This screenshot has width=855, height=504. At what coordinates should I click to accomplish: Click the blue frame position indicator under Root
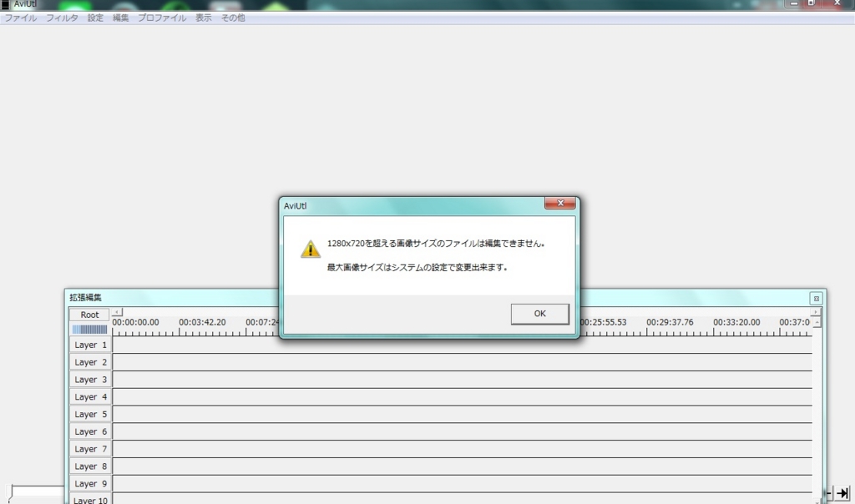coord(89,329)
